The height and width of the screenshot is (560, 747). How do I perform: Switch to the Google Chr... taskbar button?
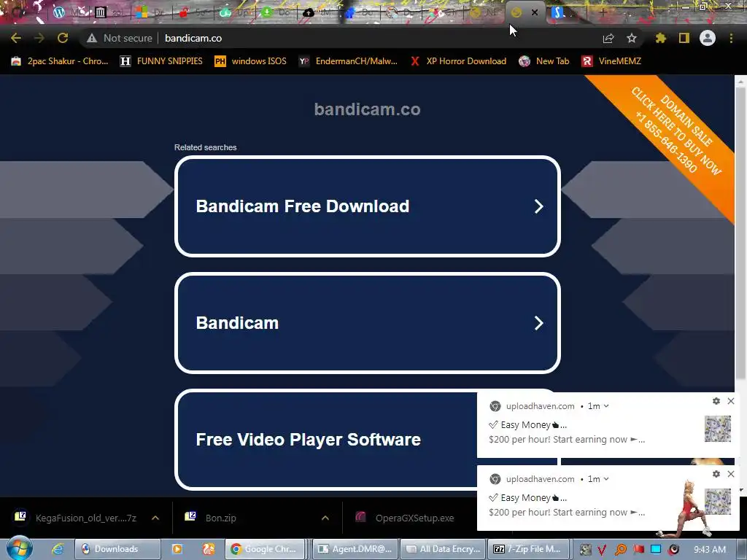pyautogui.click(x=264, y=549)
